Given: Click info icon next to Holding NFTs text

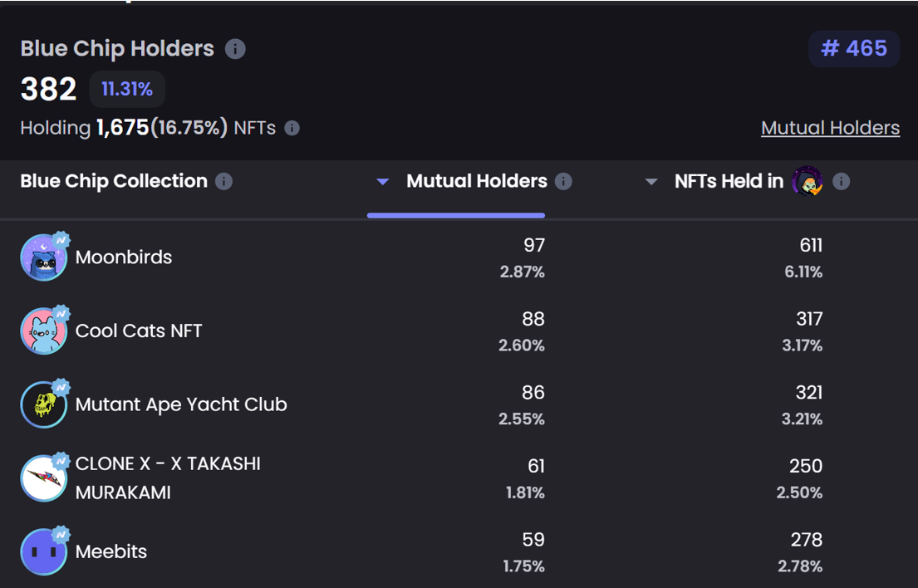Looking at the screenshot, I should [292, 128].
